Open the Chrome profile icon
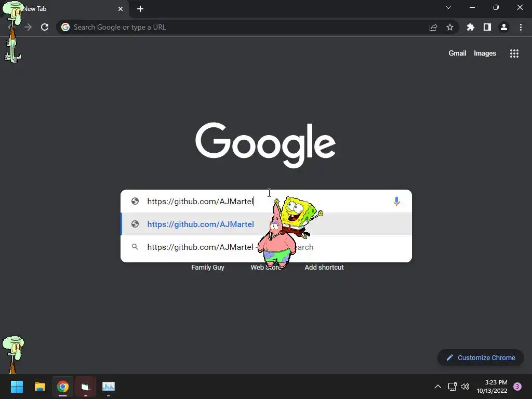The image size is (532, 399). pyautogui.click(x=504, y=27)
